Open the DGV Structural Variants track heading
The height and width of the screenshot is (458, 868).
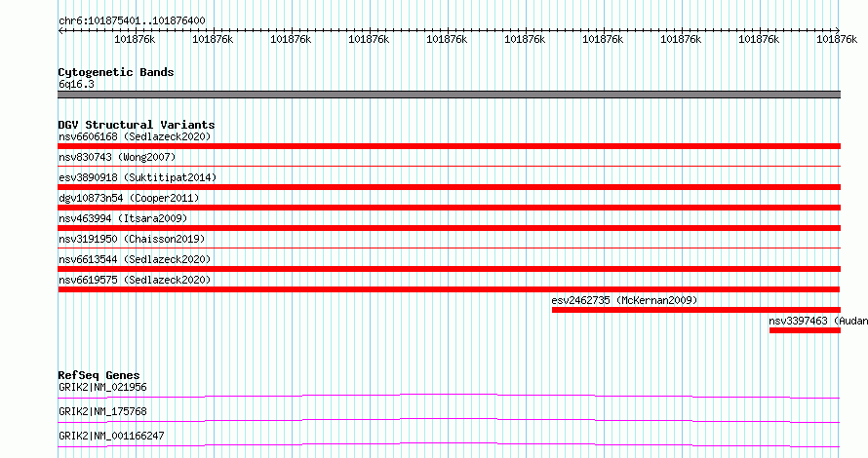coord(137,125)
